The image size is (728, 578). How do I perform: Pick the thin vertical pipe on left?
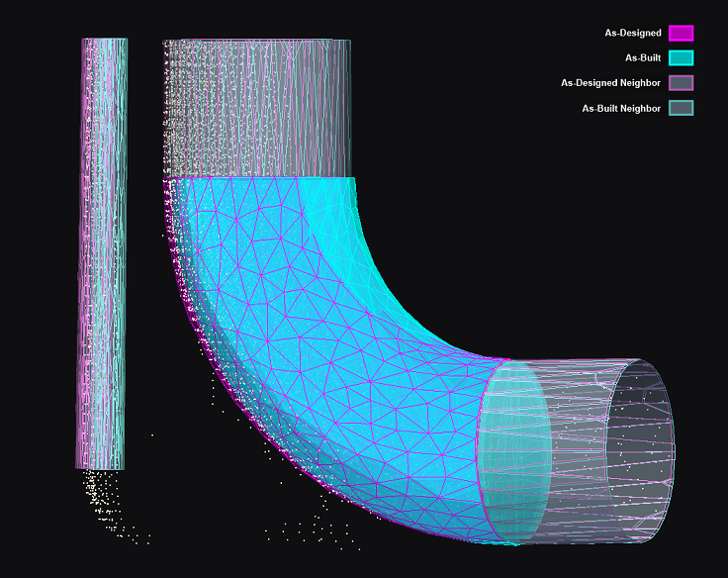click(101, 253)
